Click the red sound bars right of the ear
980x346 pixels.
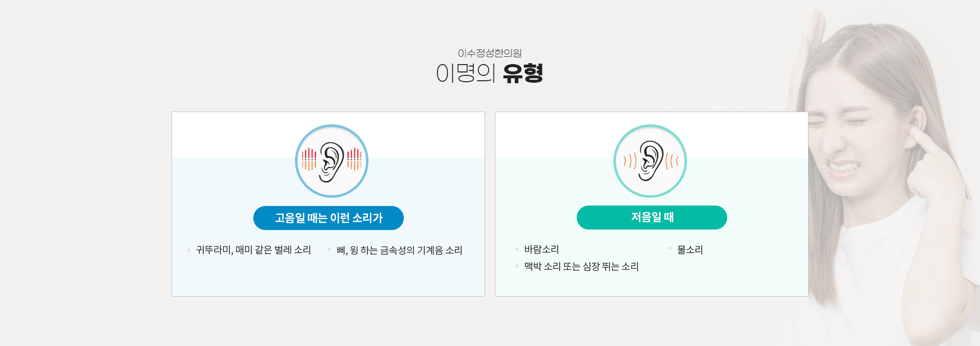(354, 160)
